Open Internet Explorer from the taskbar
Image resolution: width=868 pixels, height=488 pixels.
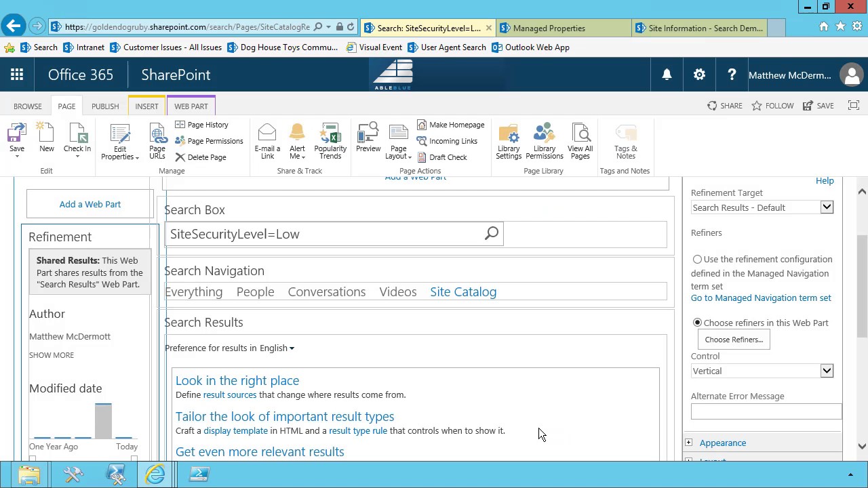coord(155,474)
